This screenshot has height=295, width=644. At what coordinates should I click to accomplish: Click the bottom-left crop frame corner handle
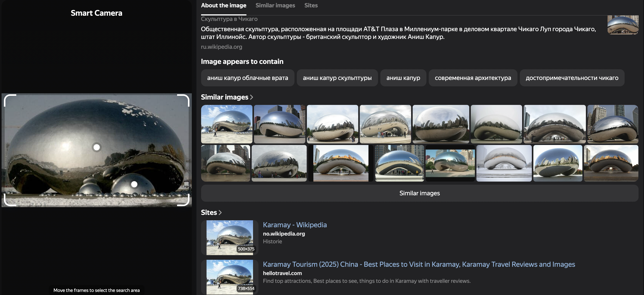[x=6, y=204]
